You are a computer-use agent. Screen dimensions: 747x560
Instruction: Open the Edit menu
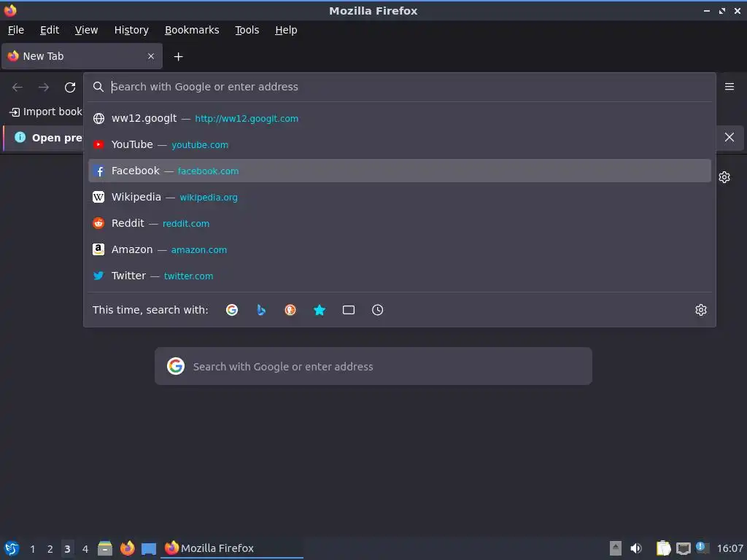50,30
